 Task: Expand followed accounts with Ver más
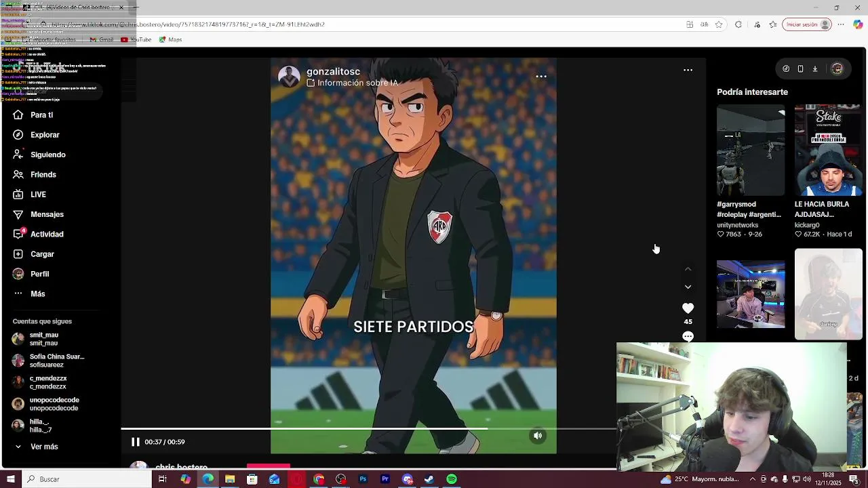(36, 447)
